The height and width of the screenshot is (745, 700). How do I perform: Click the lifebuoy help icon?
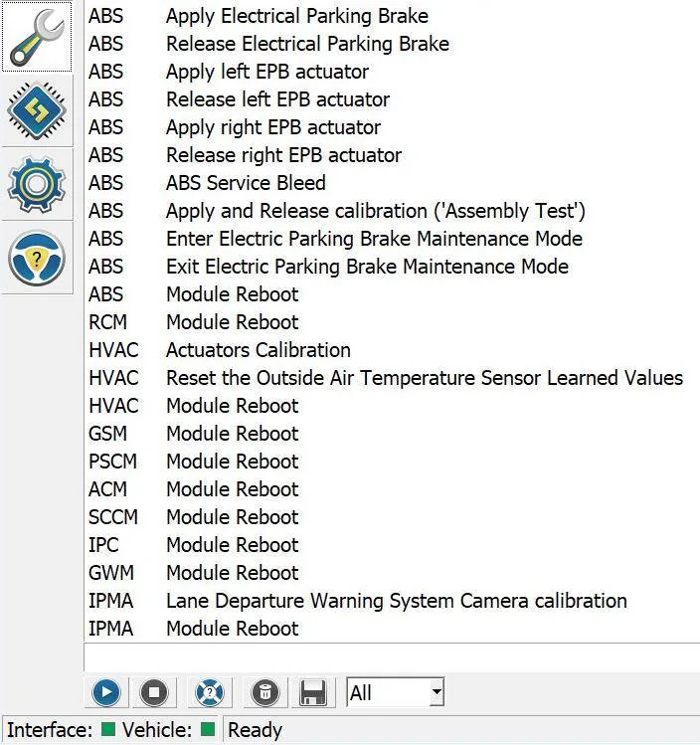[210, 692]
